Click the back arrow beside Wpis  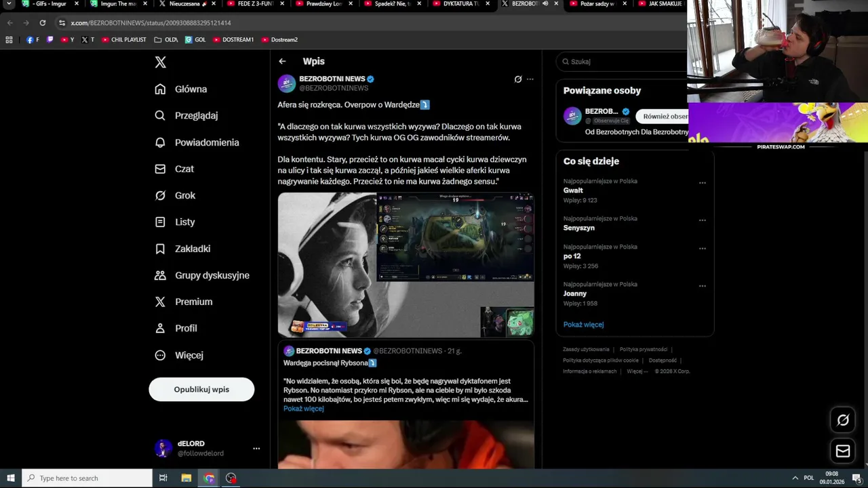(x=282, y=61)
